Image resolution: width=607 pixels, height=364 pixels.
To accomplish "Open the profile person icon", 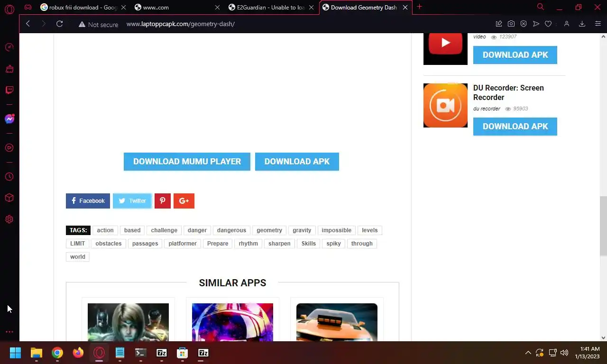I will click(566, 24).
